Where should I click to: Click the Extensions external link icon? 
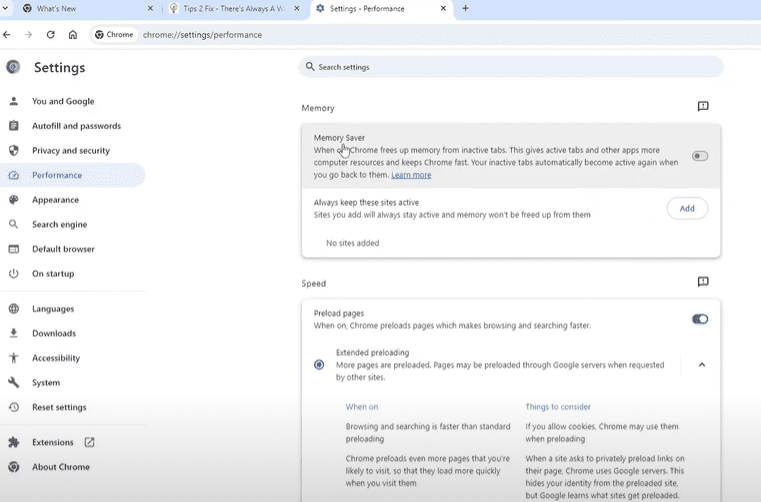(90, 442)
